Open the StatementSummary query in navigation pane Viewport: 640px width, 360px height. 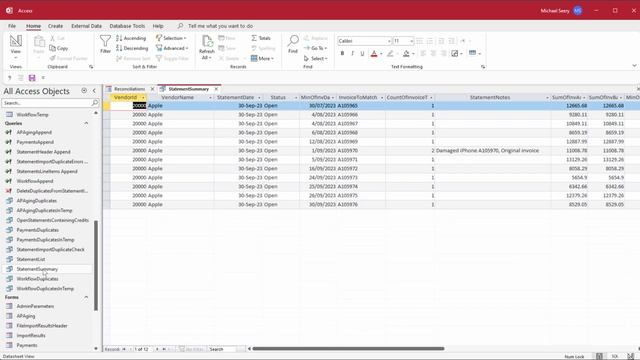pyautogui.click(x=37, y=269)
